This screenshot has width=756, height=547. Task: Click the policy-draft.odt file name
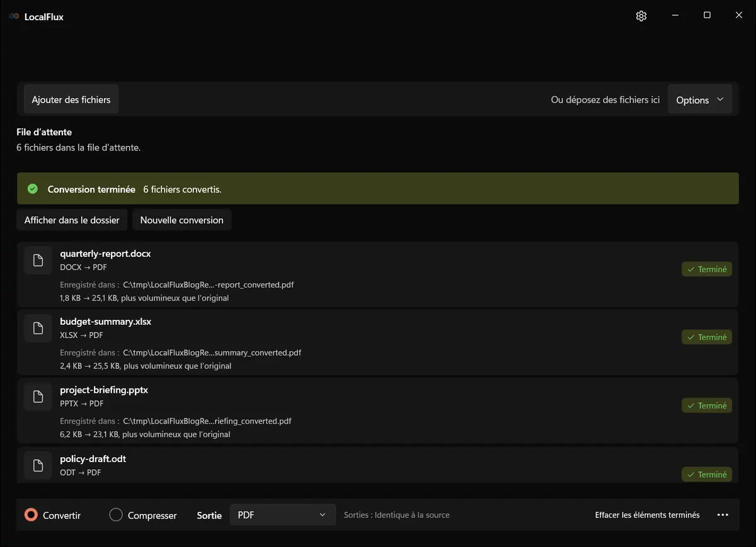[93, 459]
